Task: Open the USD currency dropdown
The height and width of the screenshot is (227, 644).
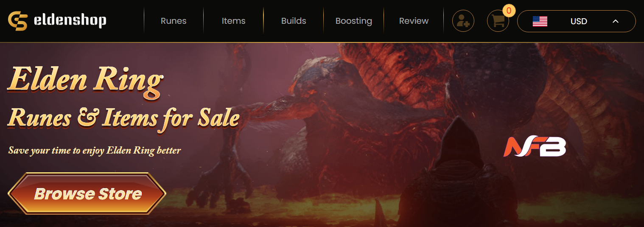Action: 577,21
